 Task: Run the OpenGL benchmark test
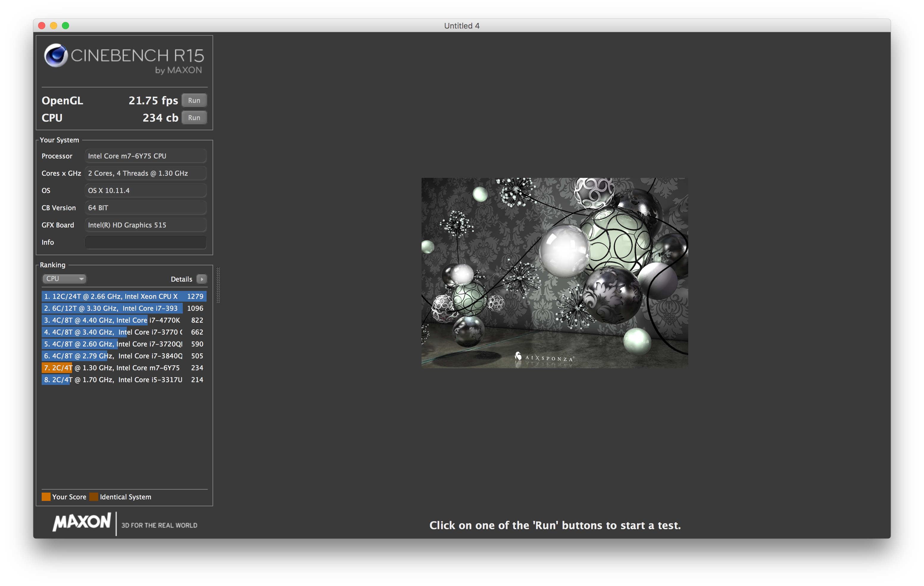(x=194, y=101)
